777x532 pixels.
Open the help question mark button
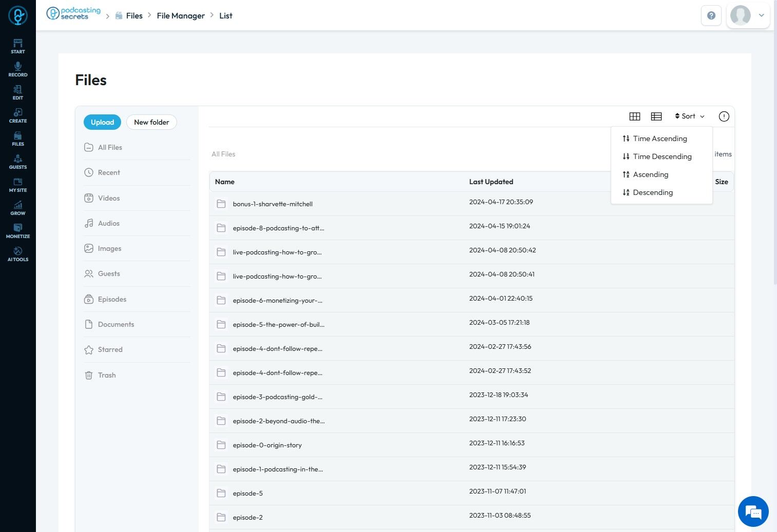coord(711,15)
